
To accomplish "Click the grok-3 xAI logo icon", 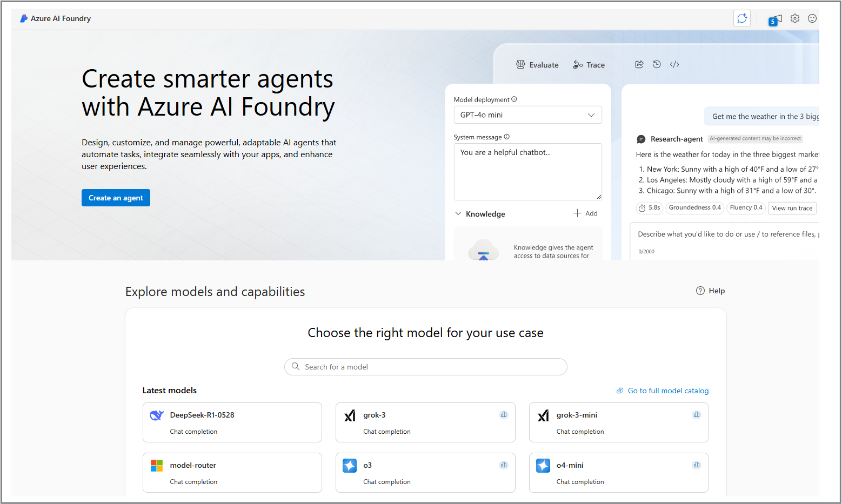I will (x=350, y=415).
